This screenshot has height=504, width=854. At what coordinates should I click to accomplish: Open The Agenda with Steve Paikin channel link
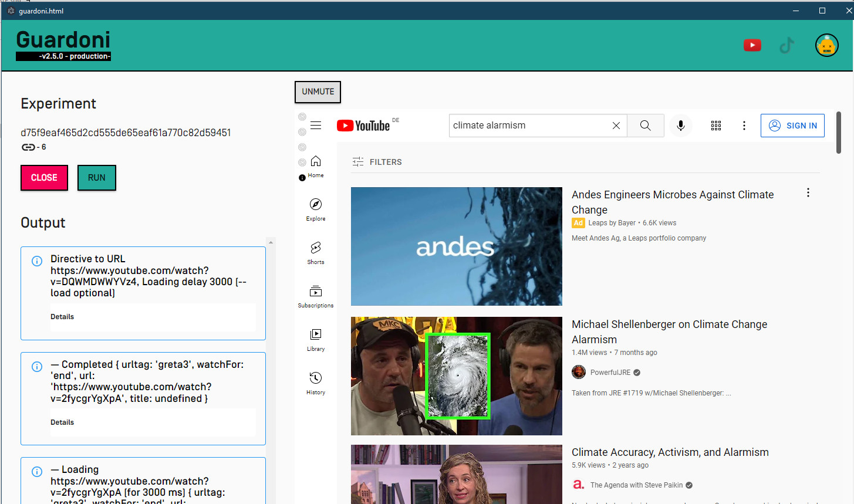pyautogui.click(x=637, y=485)
